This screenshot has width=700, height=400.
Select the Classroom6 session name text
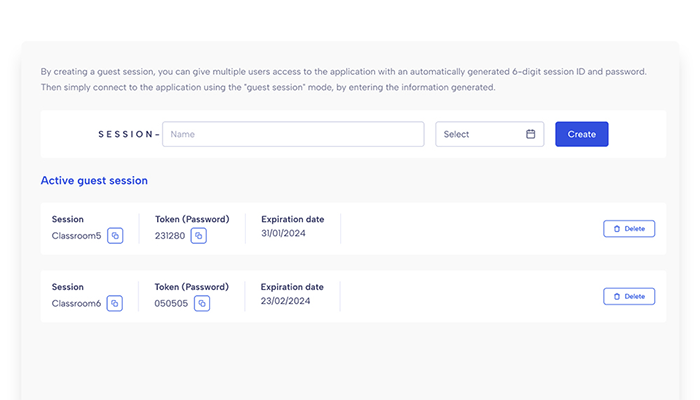pyautogui.click(x=76, y=304)
